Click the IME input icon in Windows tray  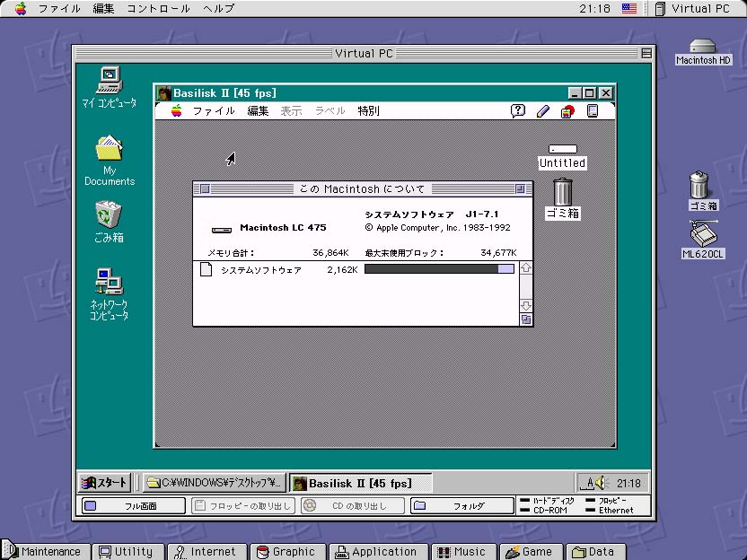(589, 484)
